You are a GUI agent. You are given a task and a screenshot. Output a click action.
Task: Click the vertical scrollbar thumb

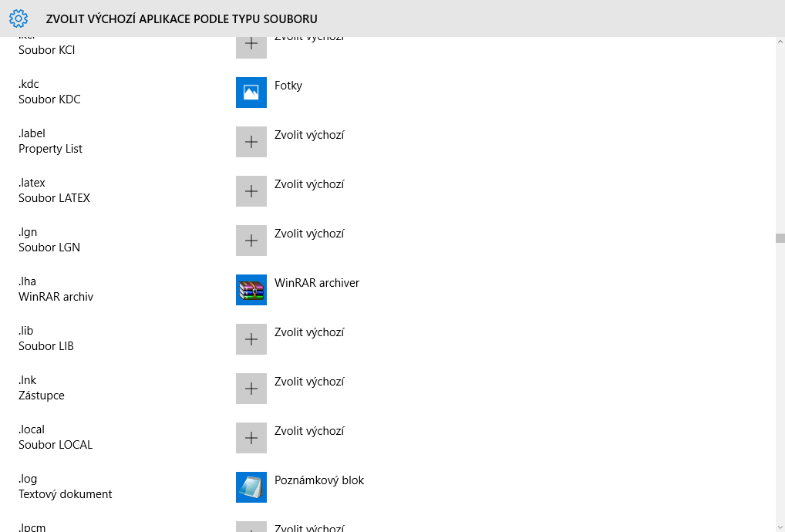coord(780,238)
